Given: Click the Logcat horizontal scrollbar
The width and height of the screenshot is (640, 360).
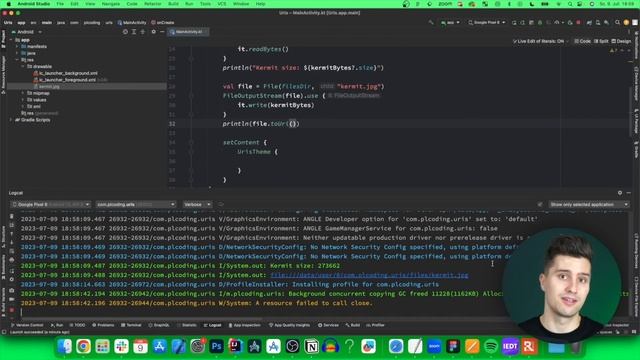Looking at the screenshot, I should 143,319.
